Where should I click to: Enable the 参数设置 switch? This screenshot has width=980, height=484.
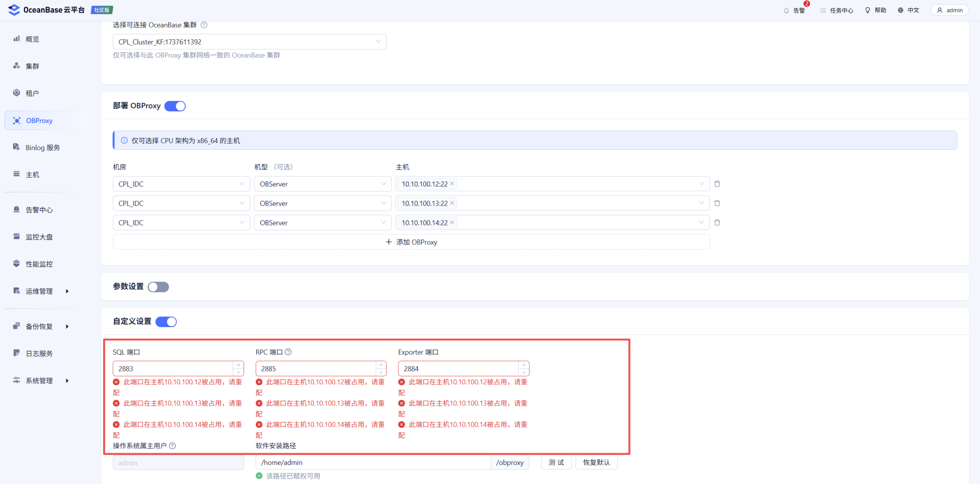158,287
